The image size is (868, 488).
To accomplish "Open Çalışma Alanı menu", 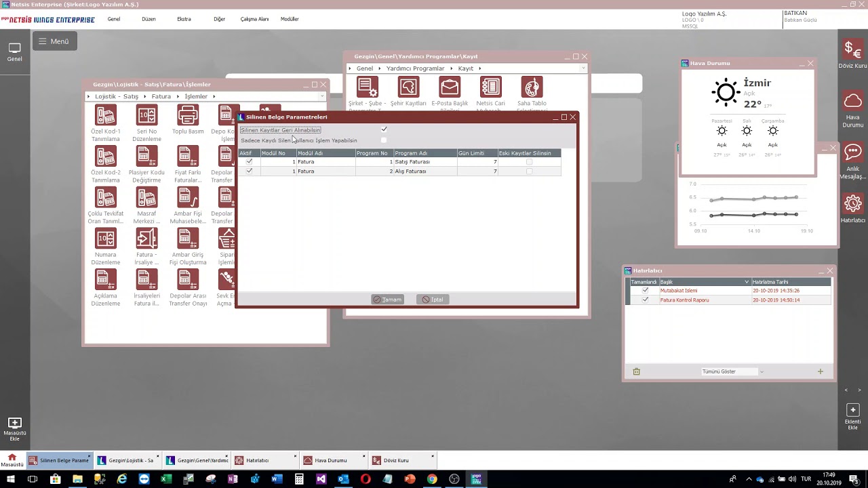I will pyautogui.click(x=254, y=19).
